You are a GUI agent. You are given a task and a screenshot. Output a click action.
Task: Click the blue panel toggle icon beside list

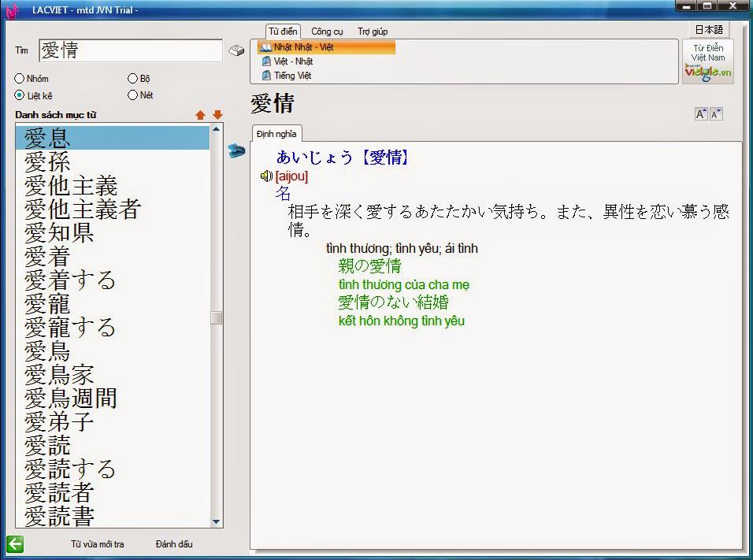pyautogui.click(x=236, y=150)
